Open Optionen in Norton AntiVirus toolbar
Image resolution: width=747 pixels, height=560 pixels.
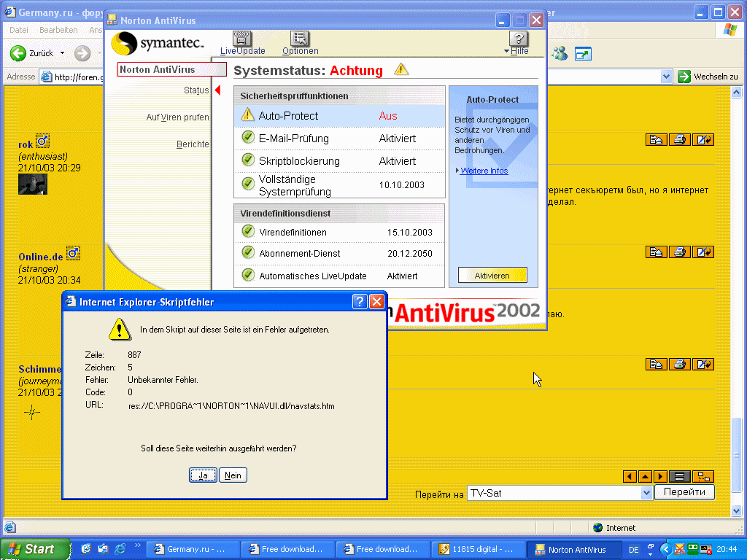coord(300,43)
